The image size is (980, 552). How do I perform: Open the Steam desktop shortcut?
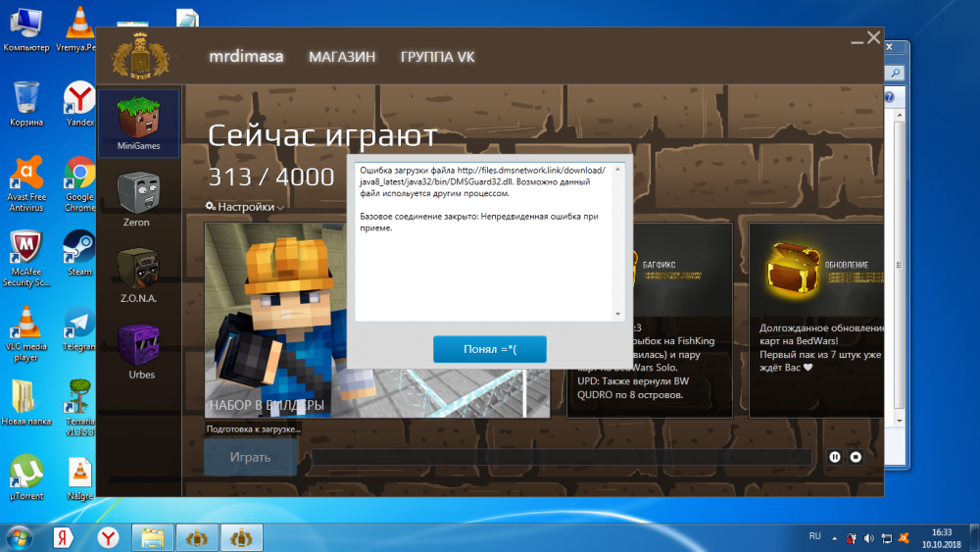(79, 253)
